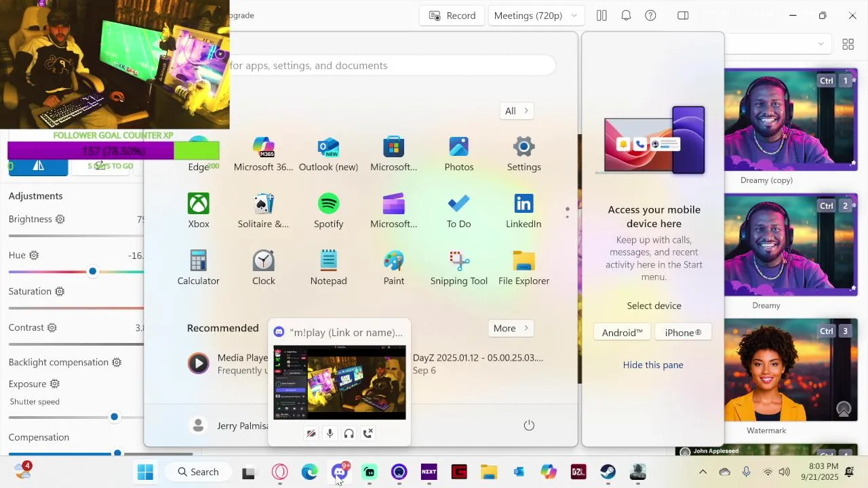Click the pinned apps page dots
868x488 pixels.
pos(567,212)
